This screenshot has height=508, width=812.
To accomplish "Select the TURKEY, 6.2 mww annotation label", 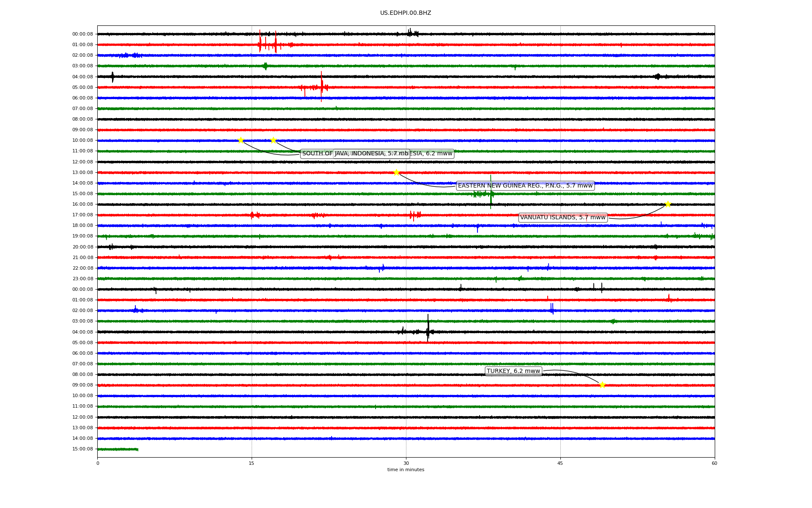I will tap(513, 371).
